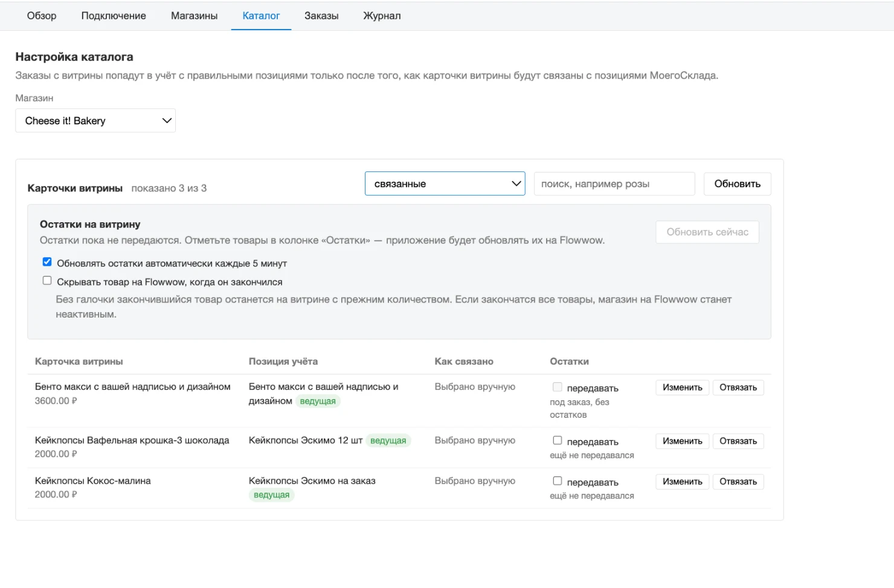Viewport: 894px width, 588px height.
Task: Click 'ведущая' badge next to Кейкпопсы Эскимо 12 шт
Action: pos(388,441)
